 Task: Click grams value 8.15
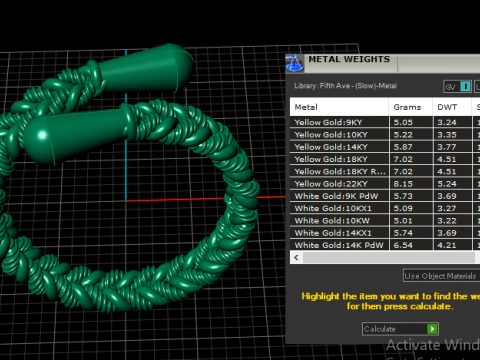(x=403, y=184)
